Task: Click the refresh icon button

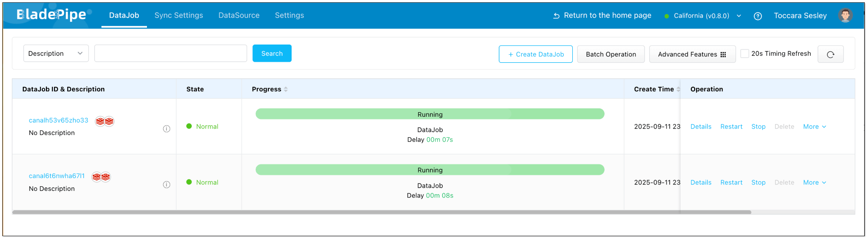Action: pos(830,55)
